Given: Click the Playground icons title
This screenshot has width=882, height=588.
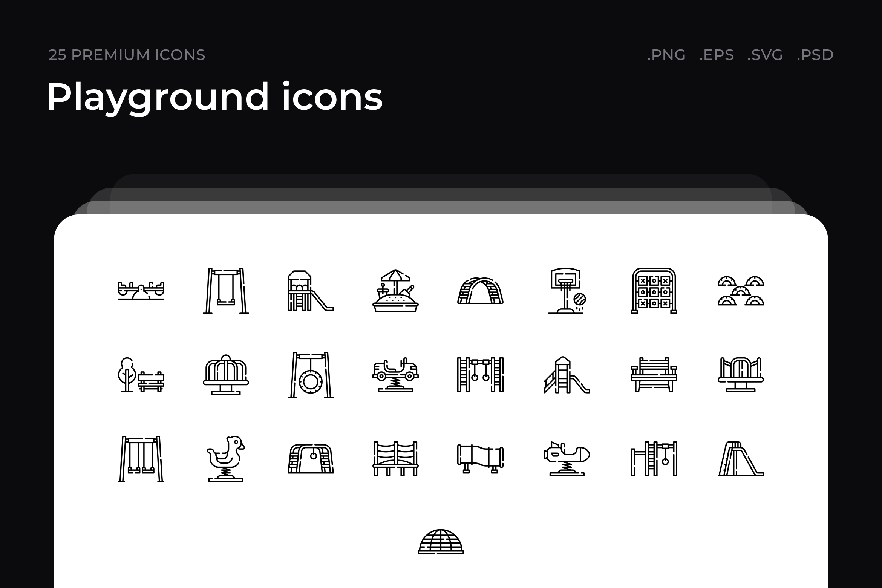Looking at the screenshot, I should [214, 97].
